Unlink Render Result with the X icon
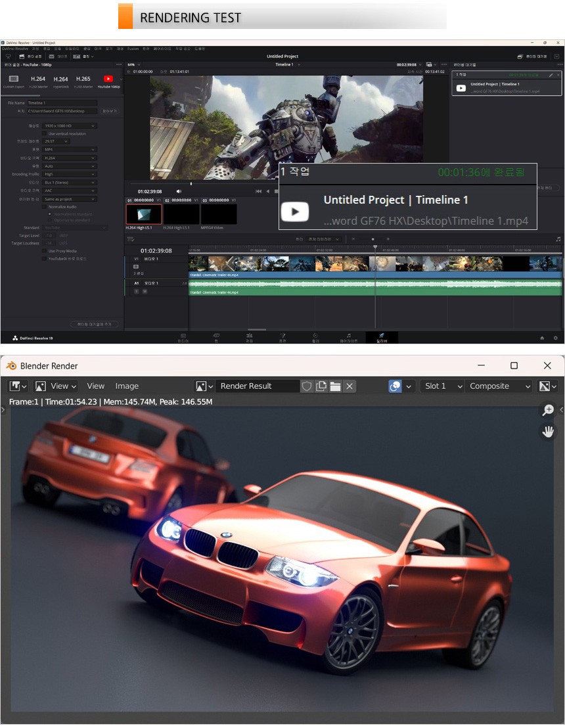 tap(350, 386)
